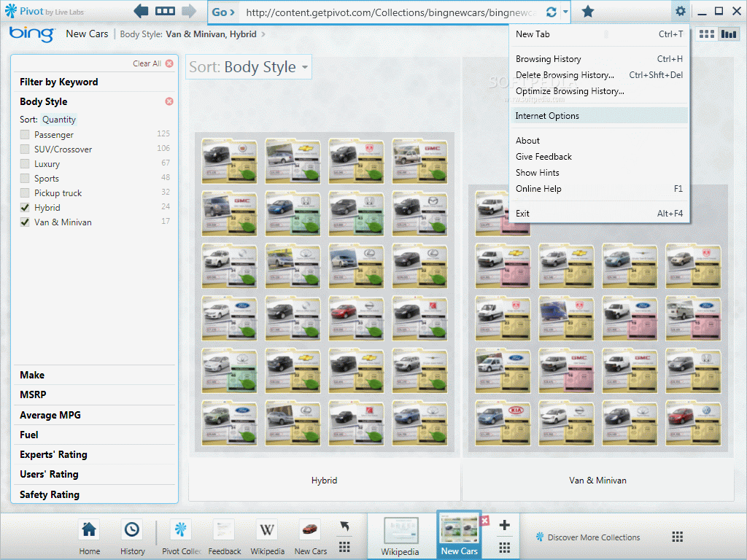Click the Pivot by Live Labs logo
This screenshot has width=747, height=560.
44,12
